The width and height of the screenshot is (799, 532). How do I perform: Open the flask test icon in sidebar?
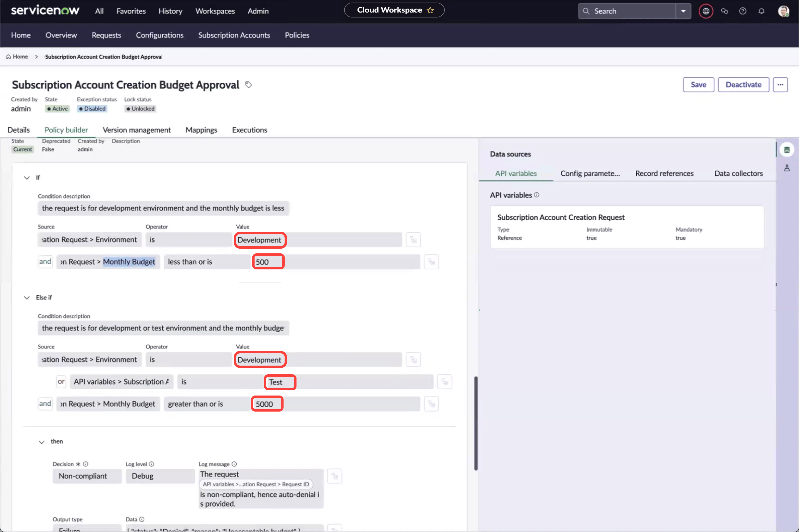(x=787, y=168)
